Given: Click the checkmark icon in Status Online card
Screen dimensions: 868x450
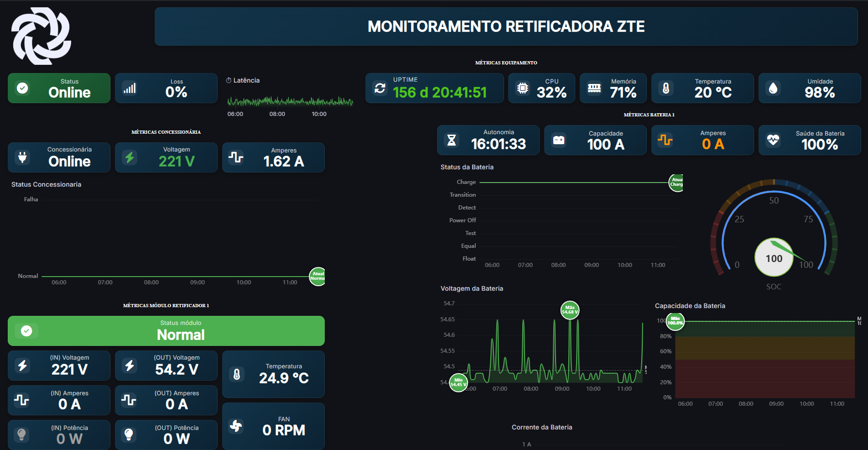Looking at the screenshot, I should click(22, 88).
